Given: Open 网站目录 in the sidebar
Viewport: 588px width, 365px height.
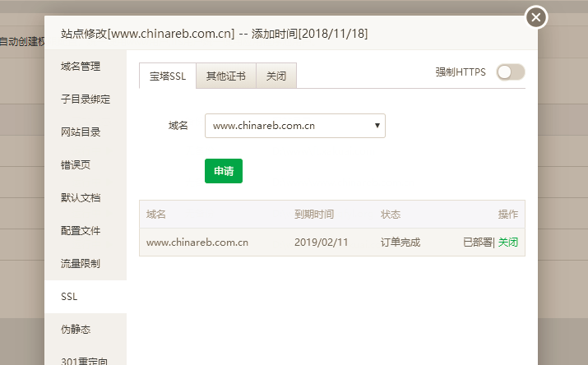Looking at the screenshot, I should point(86,132).
